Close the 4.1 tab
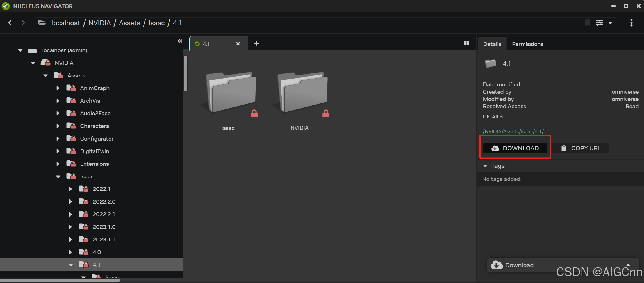Image resolution: width=644 pixels, height=283 pixels. pyautogui.click(x=238, y=44)
